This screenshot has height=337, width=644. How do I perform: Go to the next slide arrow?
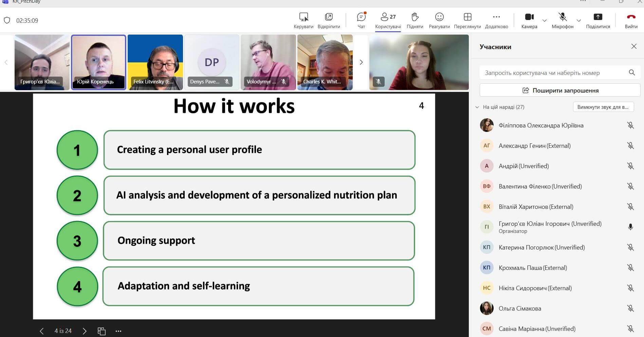tap(85, 331)
